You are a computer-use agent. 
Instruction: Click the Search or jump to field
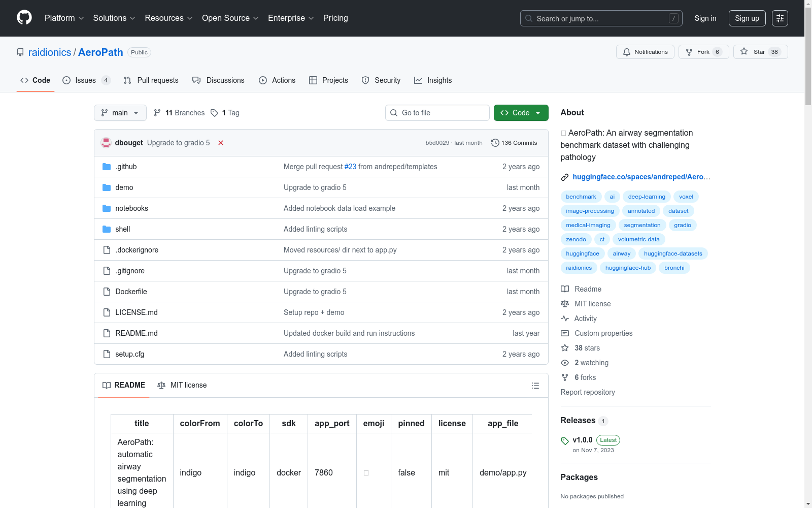[x=601, y=18]
